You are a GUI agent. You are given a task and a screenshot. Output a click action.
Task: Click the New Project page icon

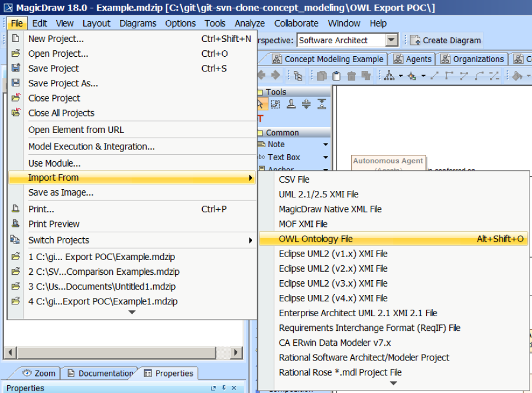click(x=15, y=38)
